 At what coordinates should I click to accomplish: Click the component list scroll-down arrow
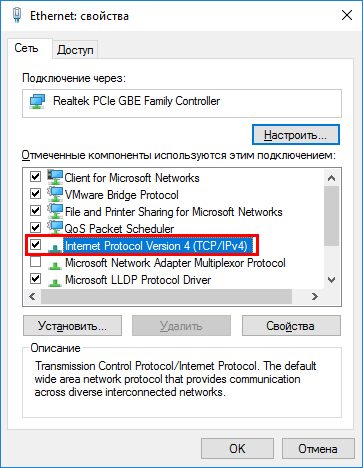[x=331, y=280]
